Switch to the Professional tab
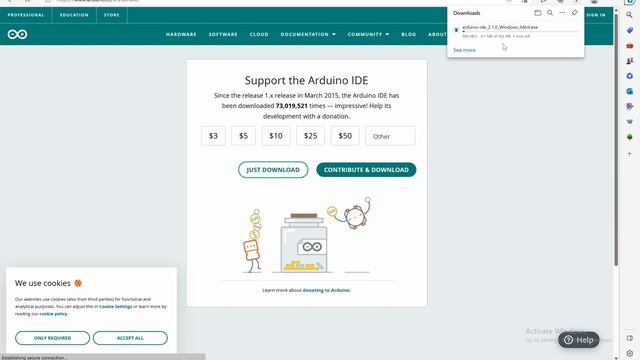 point(26,15)
